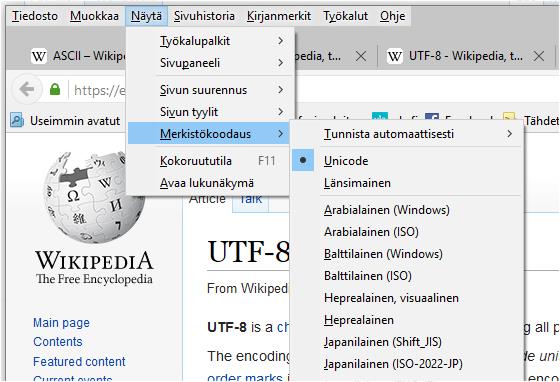Viewport: 560px width, 382px height.
Task: Open the Featured content link
Action: click(79, 361)
